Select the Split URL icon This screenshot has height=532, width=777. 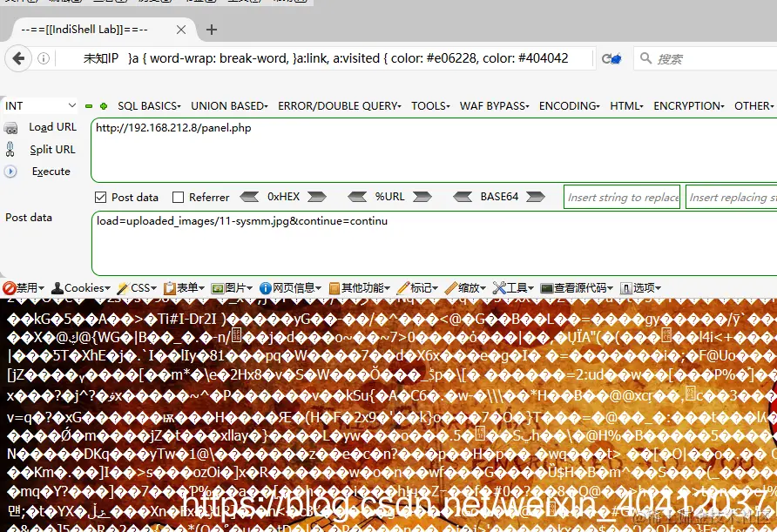click(12, 149)
